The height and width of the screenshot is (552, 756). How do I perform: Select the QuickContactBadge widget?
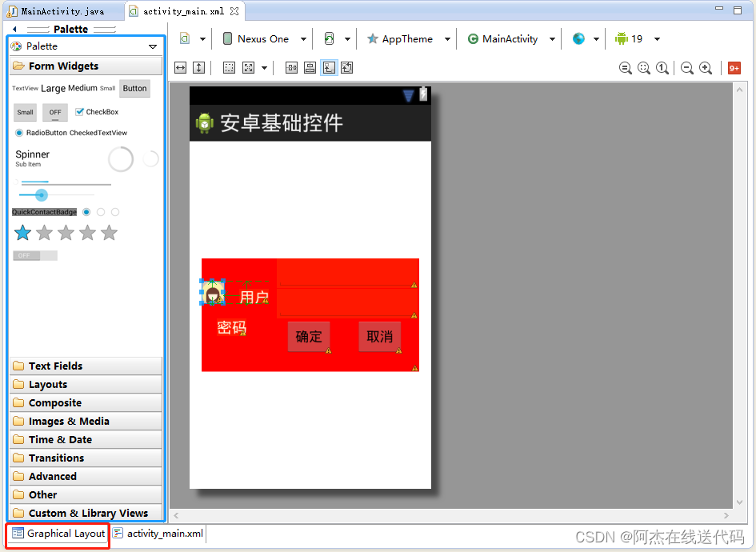[x=44, y=212]
